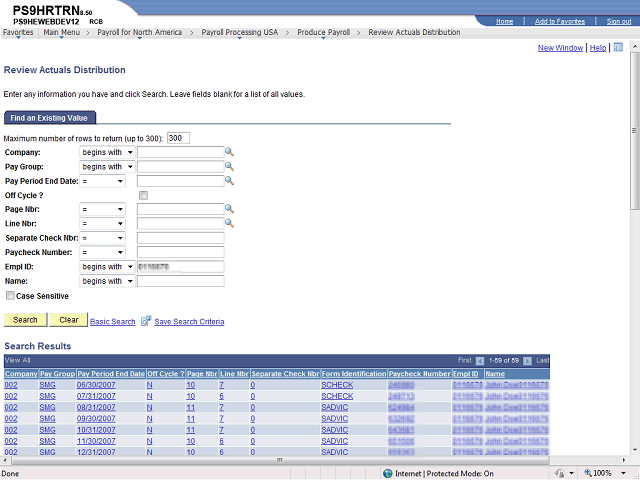Click the zoom magnifier in status bar
Image resolution: width=640 pixels, height=480 pixels.
588,473
